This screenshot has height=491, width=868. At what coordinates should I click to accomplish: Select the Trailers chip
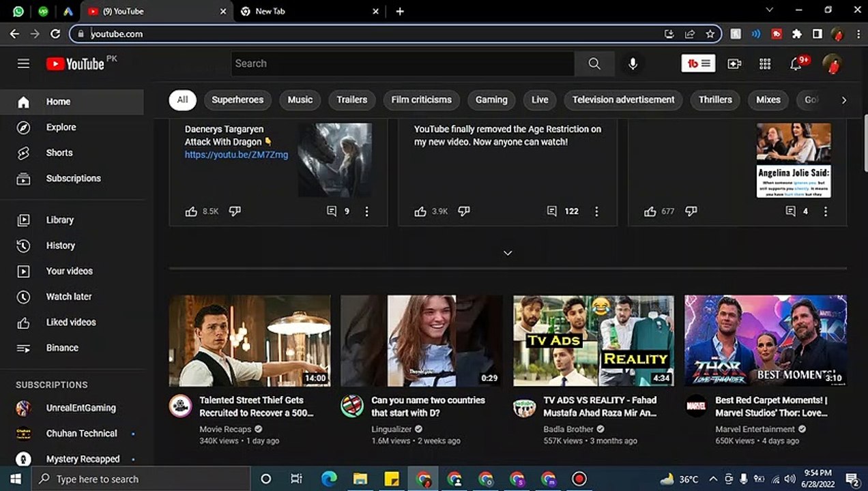point(352,100)
